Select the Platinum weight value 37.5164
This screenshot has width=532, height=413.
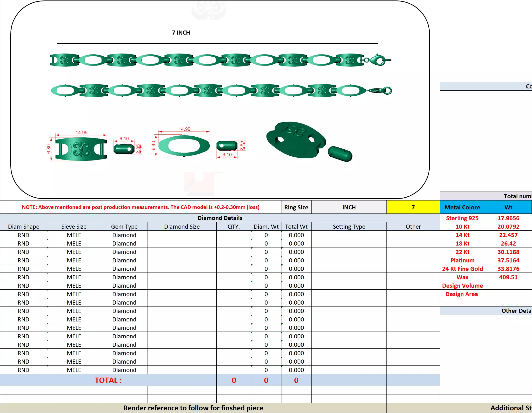click(x=508, y=260)
